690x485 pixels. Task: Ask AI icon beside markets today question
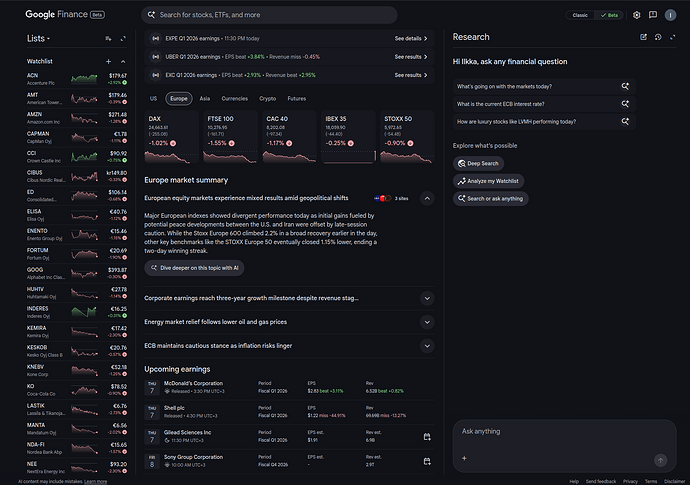[625, 86]
